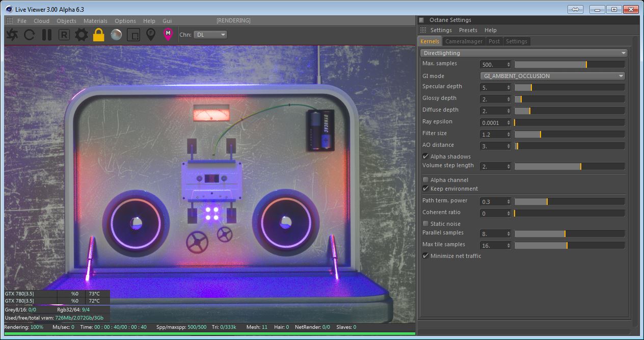Switch to the Settings tab
The width and height of the screenshot is (644, 340).
point(517,41)
